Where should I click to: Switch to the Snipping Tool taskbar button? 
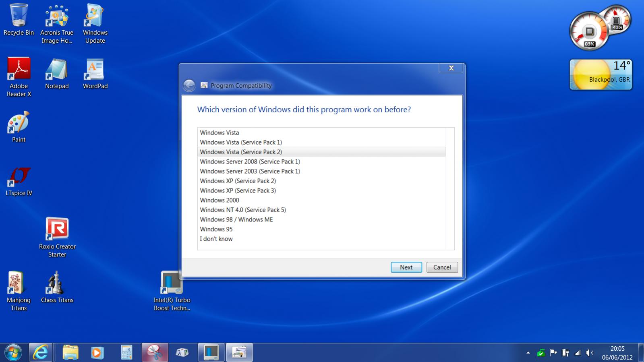tap(155, 353)
